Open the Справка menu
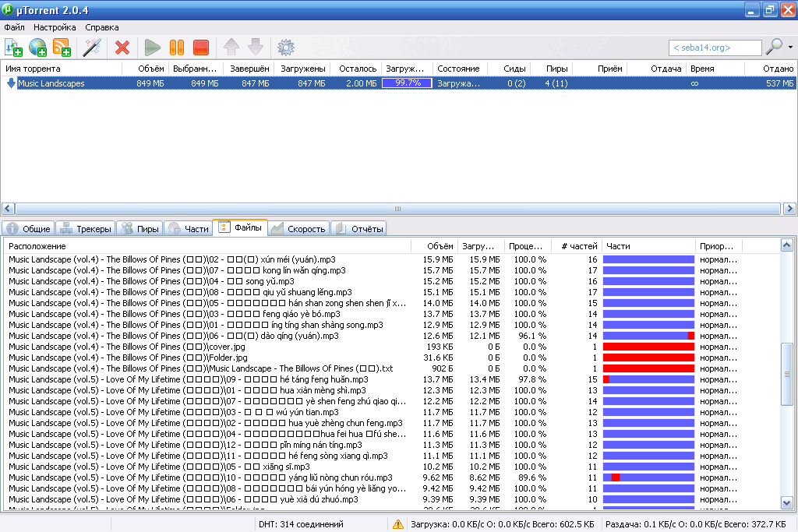This screenshot has height=532, width=798. [102, 27]
